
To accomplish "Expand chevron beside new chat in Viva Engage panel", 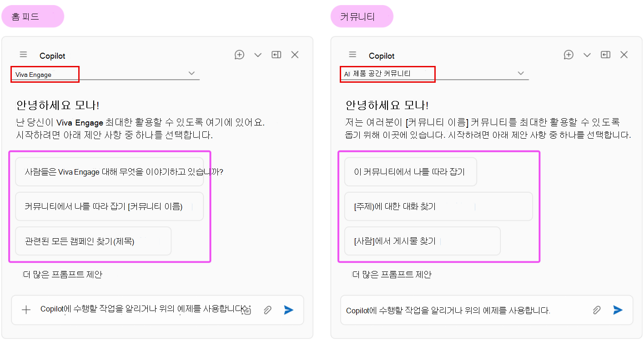I will click(258, 55).
